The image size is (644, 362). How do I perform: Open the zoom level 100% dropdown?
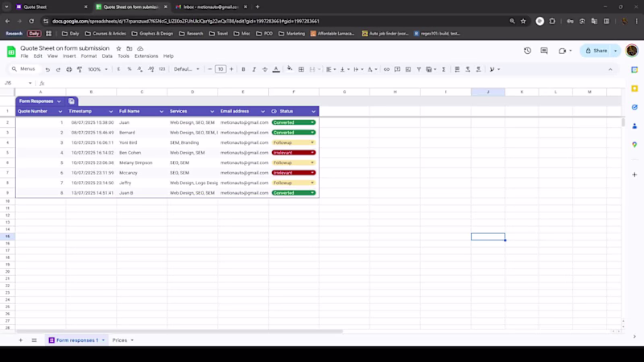click(x=97, y=69)
